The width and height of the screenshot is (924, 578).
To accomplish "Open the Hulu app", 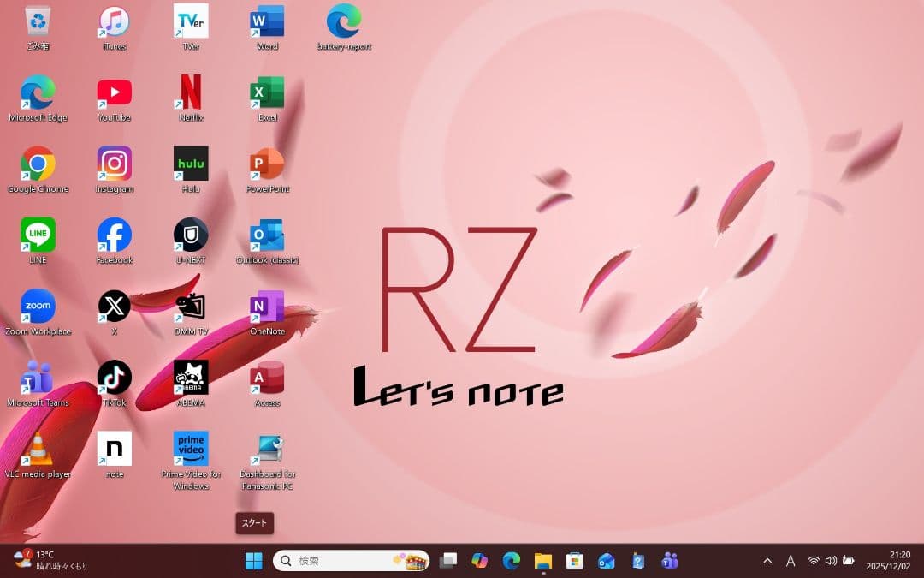I will (x=190, y=164).
